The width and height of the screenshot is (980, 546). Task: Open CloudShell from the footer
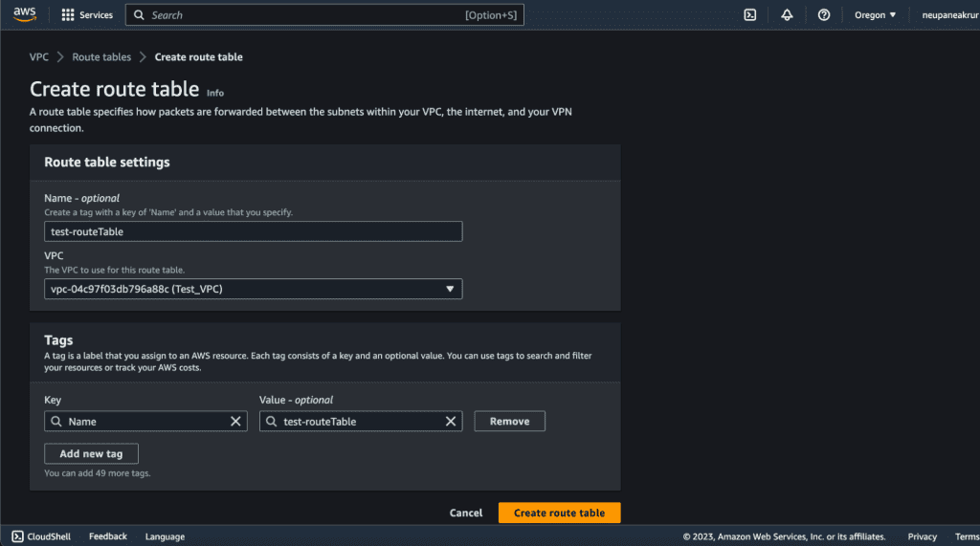pyautogui.click(x=41, y=536)
